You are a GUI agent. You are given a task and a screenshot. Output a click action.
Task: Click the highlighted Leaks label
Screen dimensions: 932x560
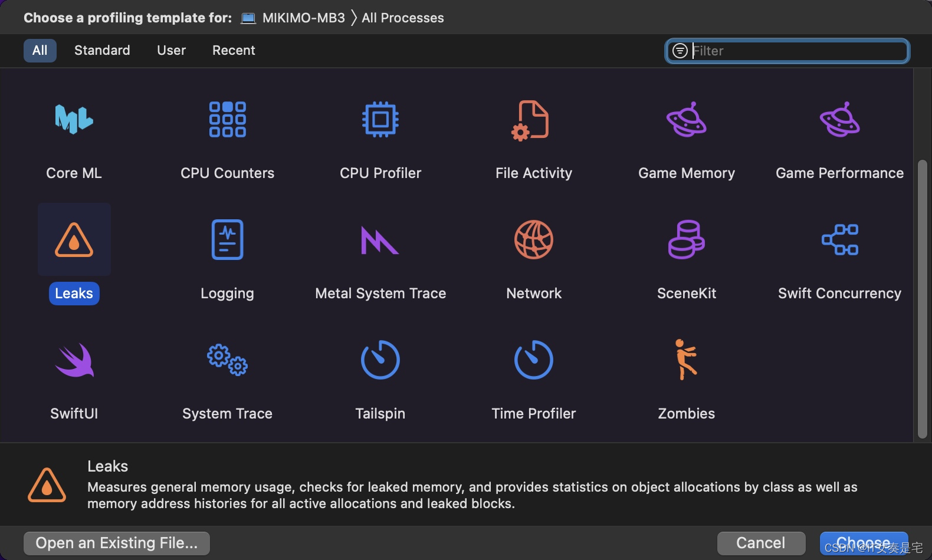(74, 294)
